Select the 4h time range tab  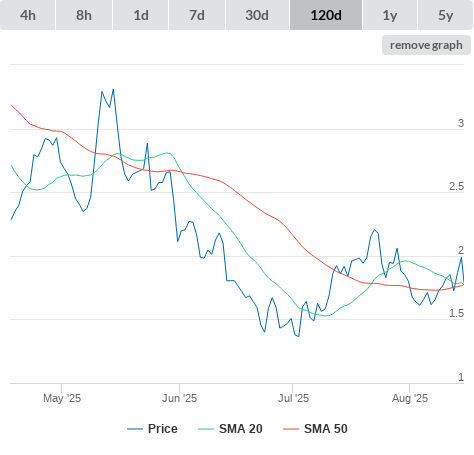tap(28, 15)
